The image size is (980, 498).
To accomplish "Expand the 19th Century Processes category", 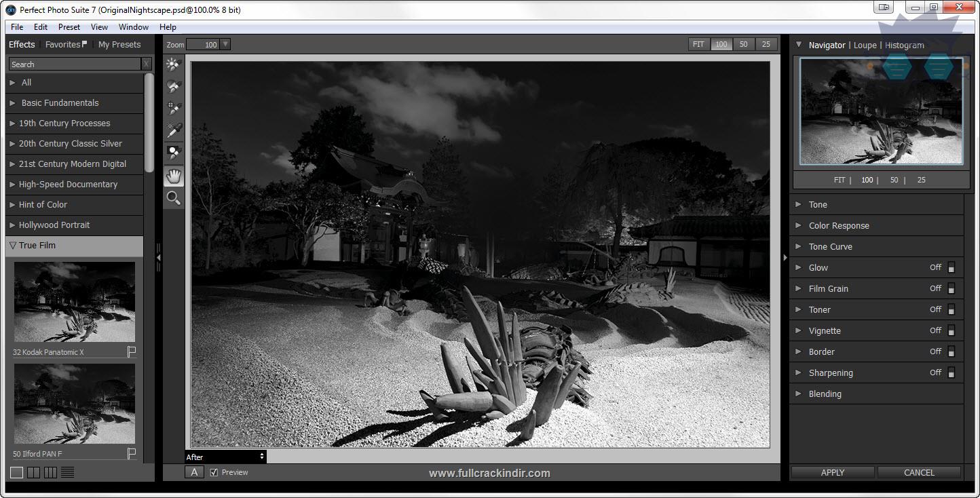I will click(74, 123).
